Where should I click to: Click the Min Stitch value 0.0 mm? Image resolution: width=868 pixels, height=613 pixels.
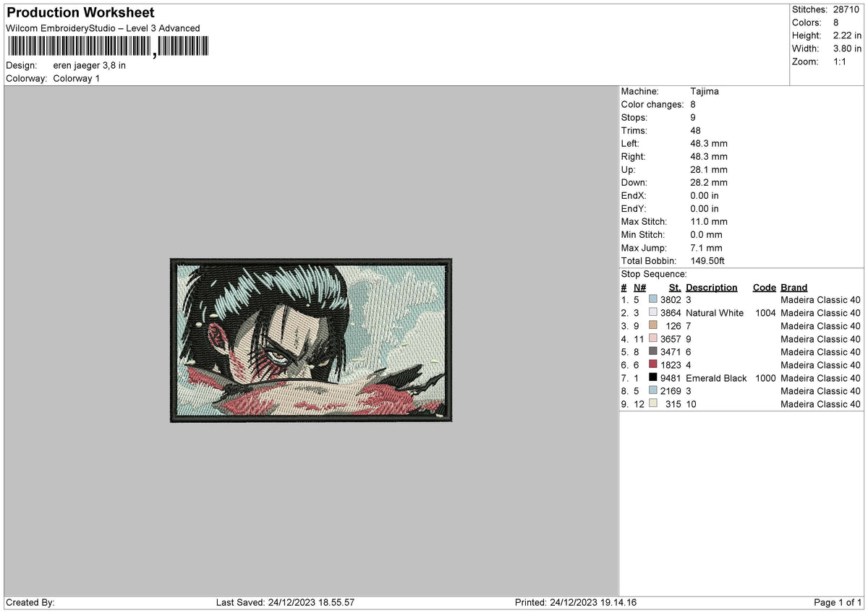(707, 235)
